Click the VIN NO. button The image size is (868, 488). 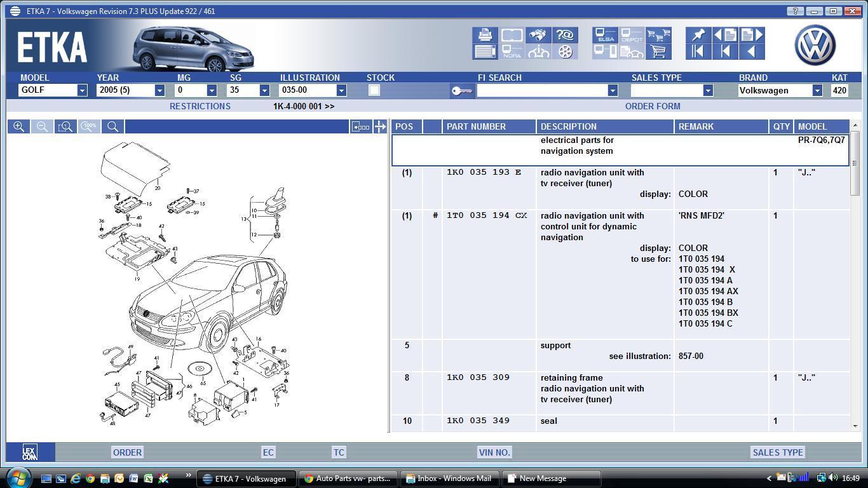pyautogui.click(x=494, y=452)
